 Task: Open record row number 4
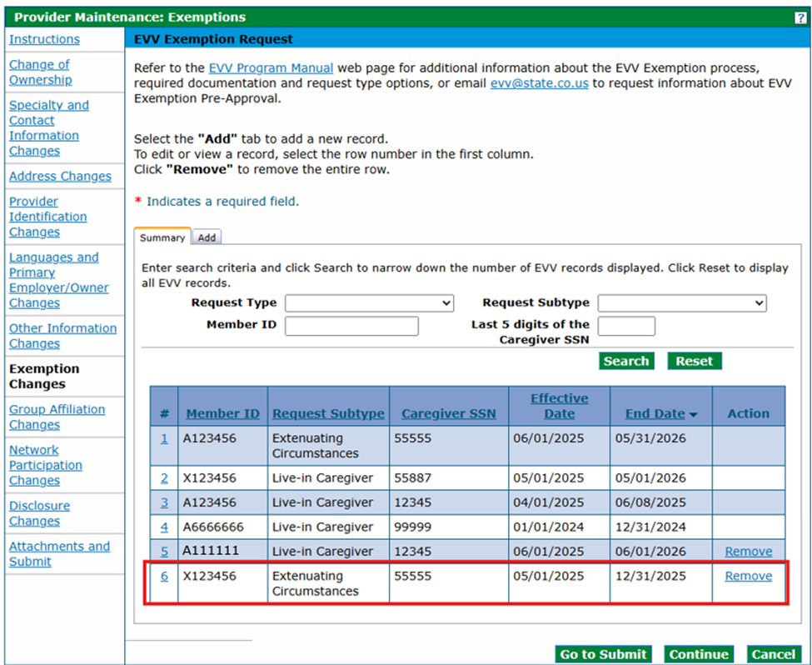[164, 527]
